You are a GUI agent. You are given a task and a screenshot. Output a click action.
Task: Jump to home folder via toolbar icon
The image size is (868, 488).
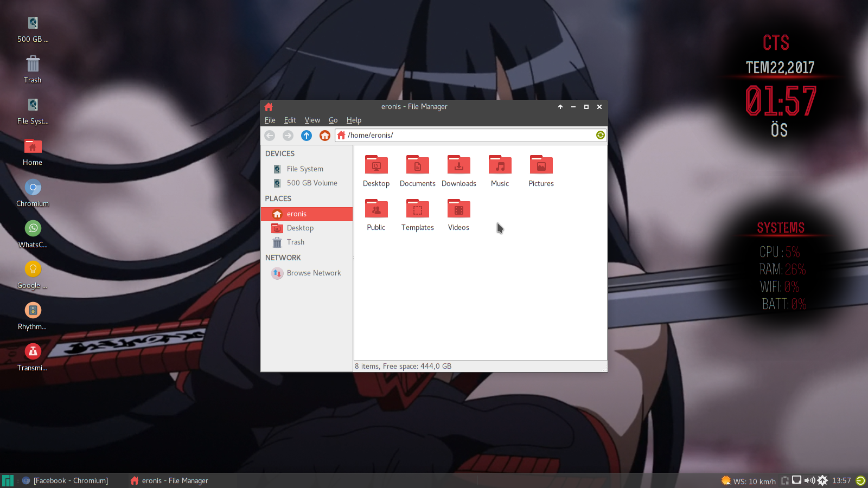click(x=325, y=136)
